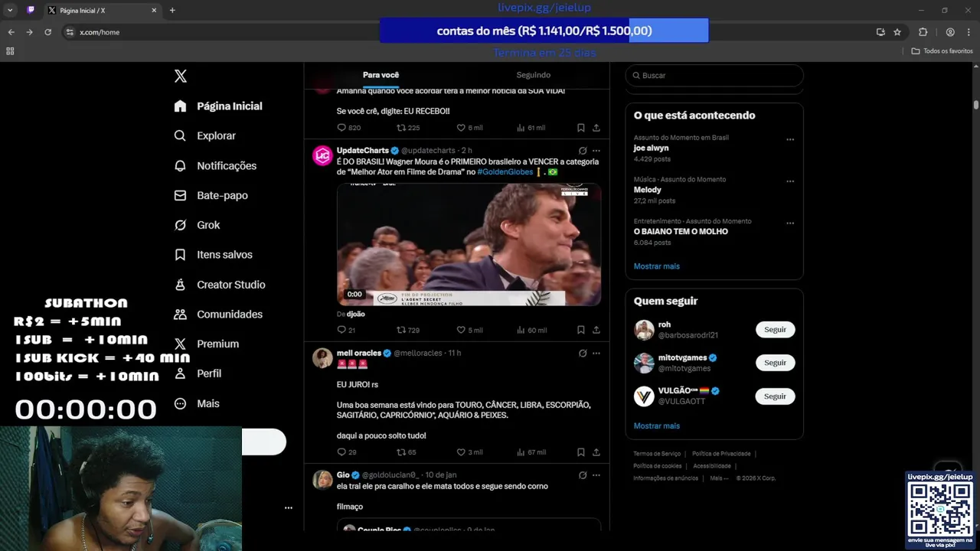The height and width of the screenshot is (551, 980).
Task: Open more options for joe alwyn trend
Action: pyautogui.click(x=790, y=140)
